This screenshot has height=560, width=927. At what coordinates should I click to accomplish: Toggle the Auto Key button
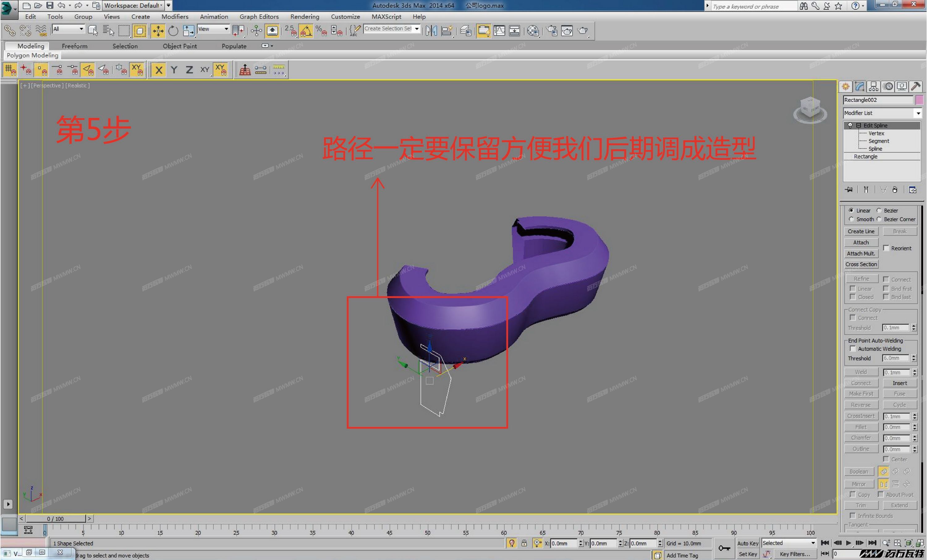tap(747, 543)
